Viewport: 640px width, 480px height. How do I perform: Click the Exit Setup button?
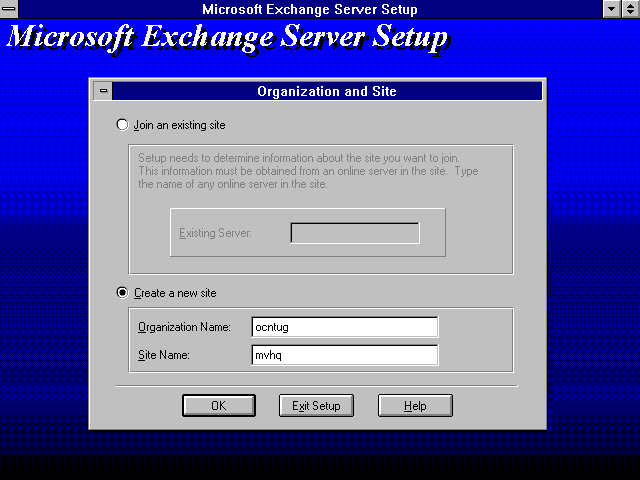[x=316, y=405]
